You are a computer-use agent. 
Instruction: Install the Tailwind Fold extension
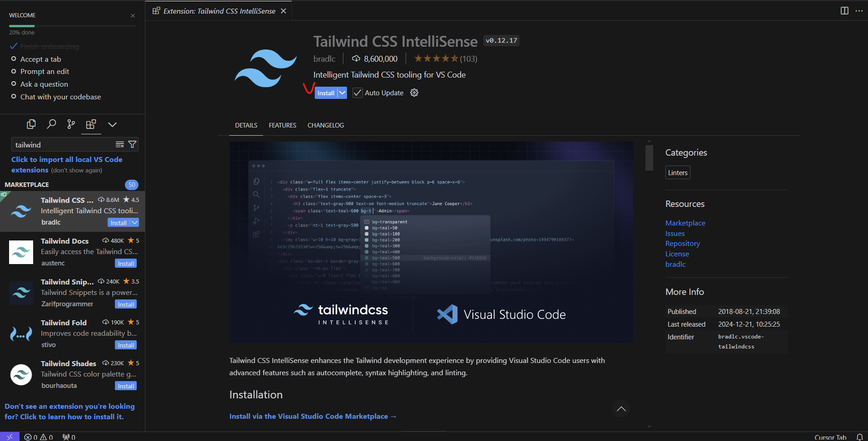pos(126,345)
